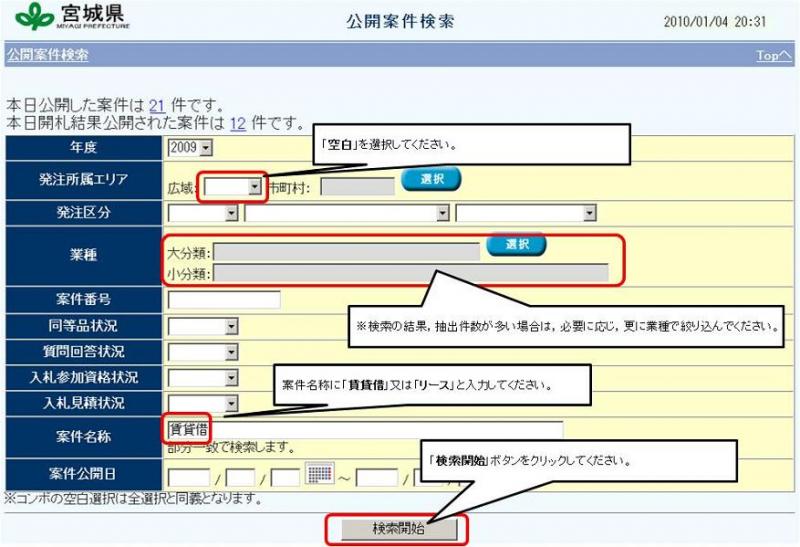Image resolution: width=800 pixels, height=547 pixels.
Task: Click the 検索開始 search button
Action: click(x=399, y=529)
